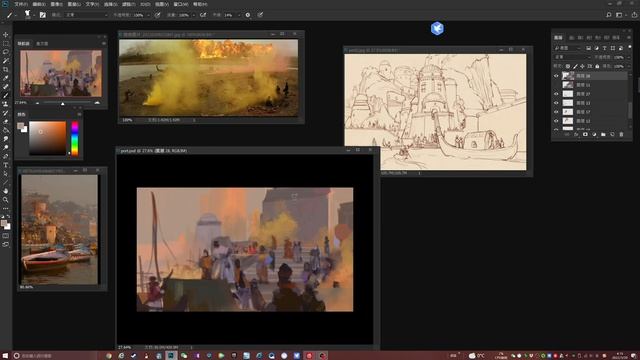Toggle visibility of the third layer
Image resolution: width=640 pixels, height=360 pixels.
(556, 94)
